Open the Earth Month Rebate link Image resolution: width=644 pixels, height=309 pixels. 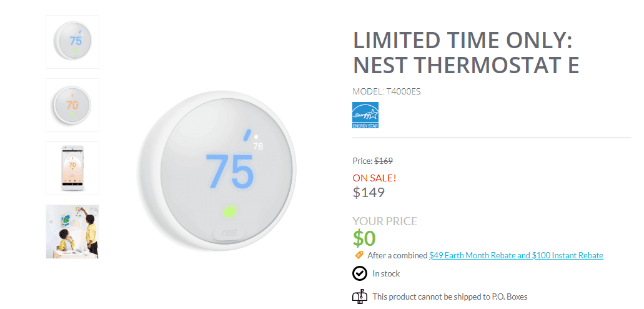516,255
